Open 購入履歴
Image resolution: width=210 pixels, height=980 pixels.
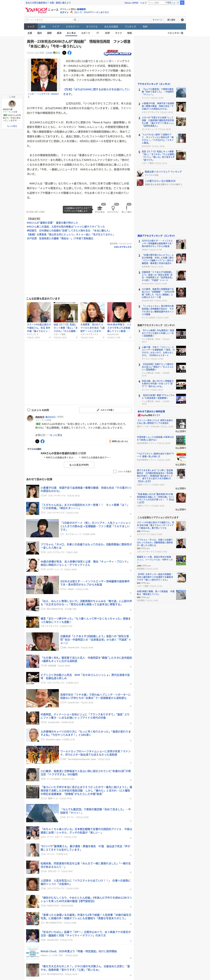pos(171,20)
